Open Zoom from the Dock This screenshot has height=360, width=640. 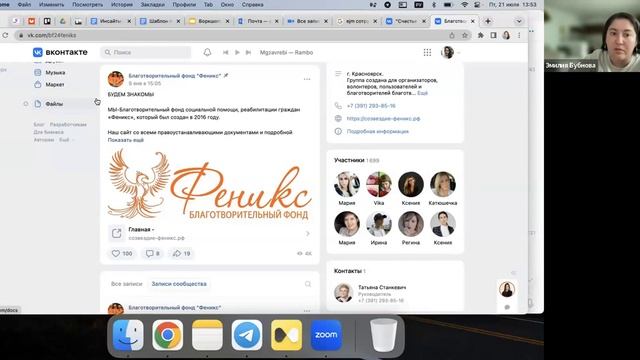(326, 335)
